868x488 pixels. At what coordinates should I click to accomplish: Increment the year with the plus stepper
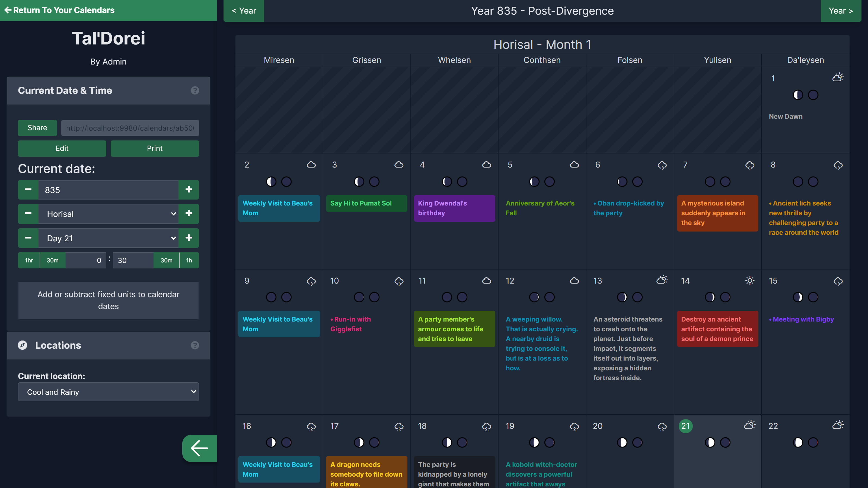189,190
